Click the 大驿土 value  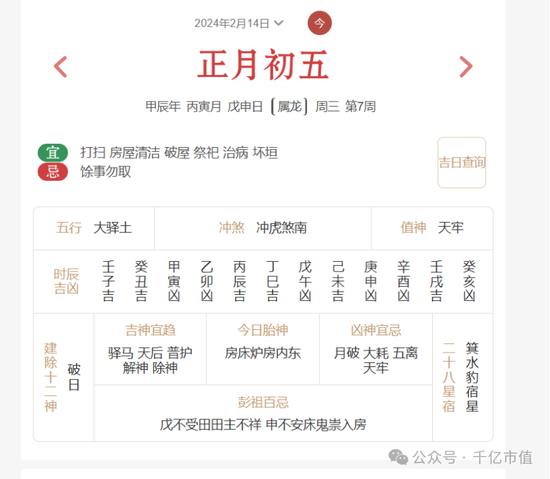(113, 228)
